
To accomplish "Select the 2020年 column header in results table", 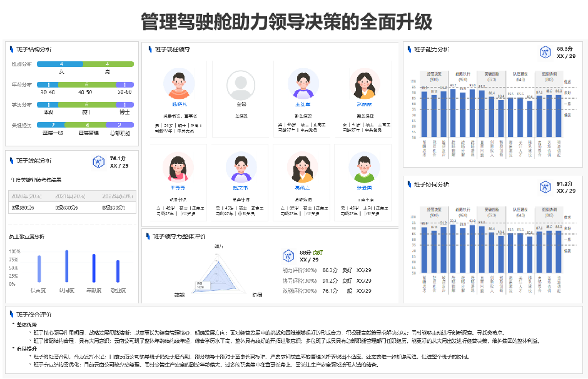I will [26, 195].
